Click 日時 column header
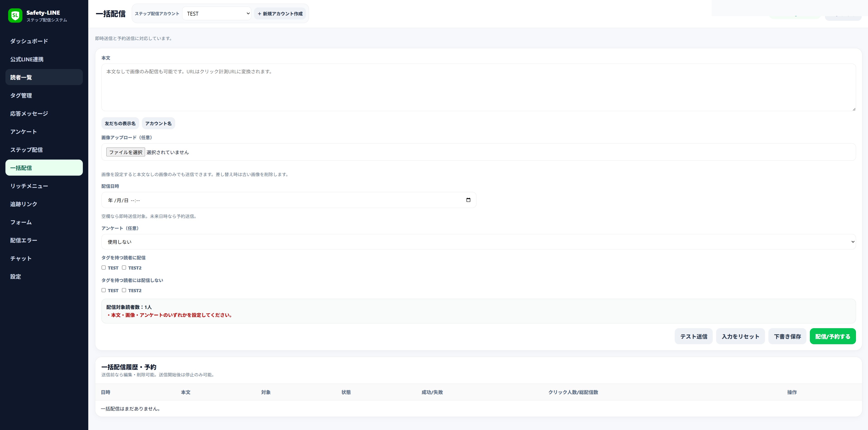This screenshot has width=868, height=430. tap(105, 392)
